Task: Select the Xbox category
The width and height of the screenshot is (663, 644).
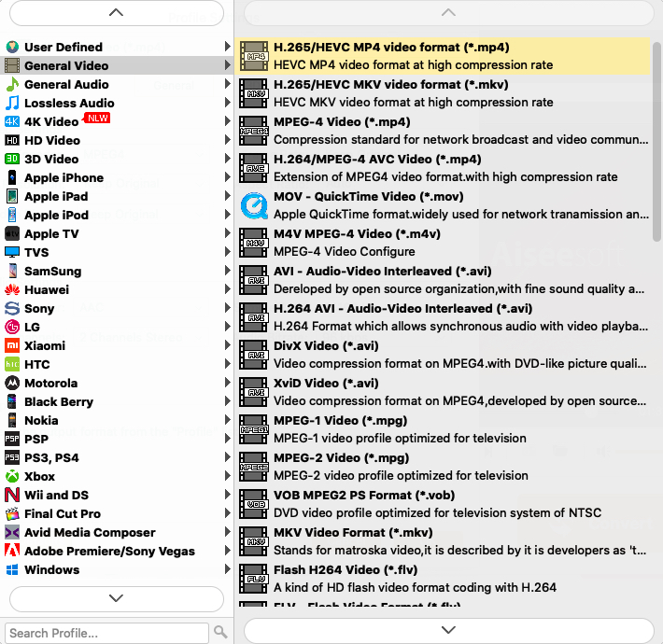Action: 117,476
